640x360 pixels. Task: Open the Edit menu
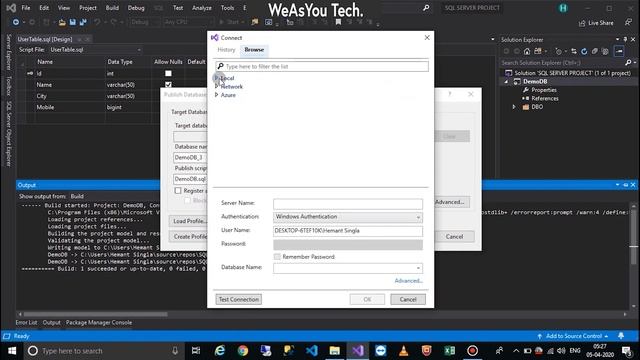click(x=44, y=8)
